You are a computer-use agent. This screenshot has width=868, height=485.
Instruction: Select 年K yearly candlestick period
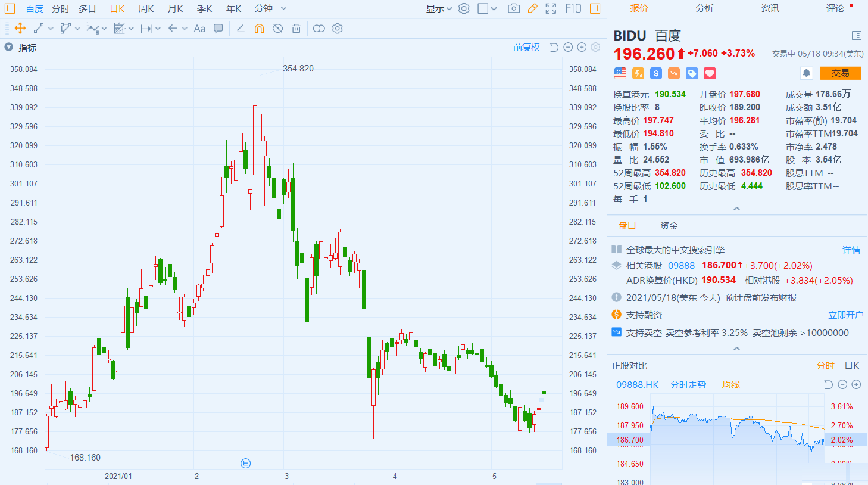pyautogui.click(x=233, y=8)
